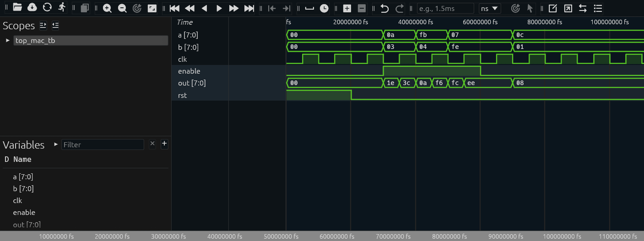Image resolution: width=644 pixels, height=241 pixels.
Task: Click the 0a value segment on signal a
Action: point(399,35)
